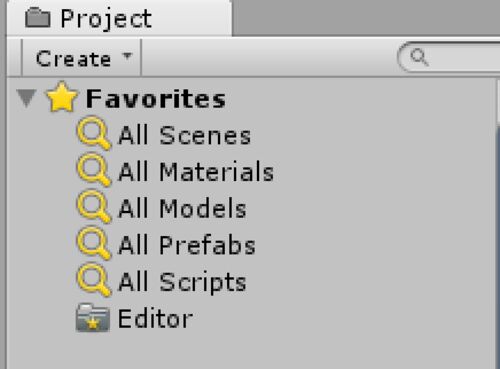The width and height of the screenshot is (500, 369).
Task: Collapse the Favorites tree
Action: 26,98
